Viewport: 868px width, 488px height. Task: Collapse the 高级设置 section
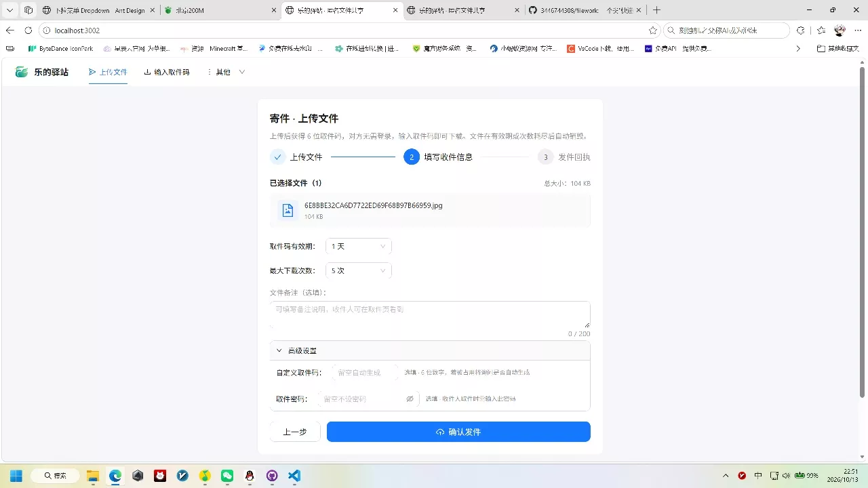click(430, 351)
